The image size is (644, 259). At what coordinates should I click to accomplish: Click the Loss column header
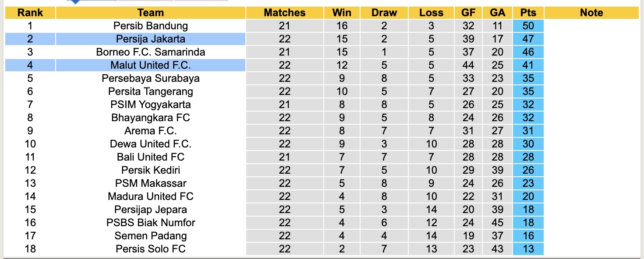click(431, 13)
